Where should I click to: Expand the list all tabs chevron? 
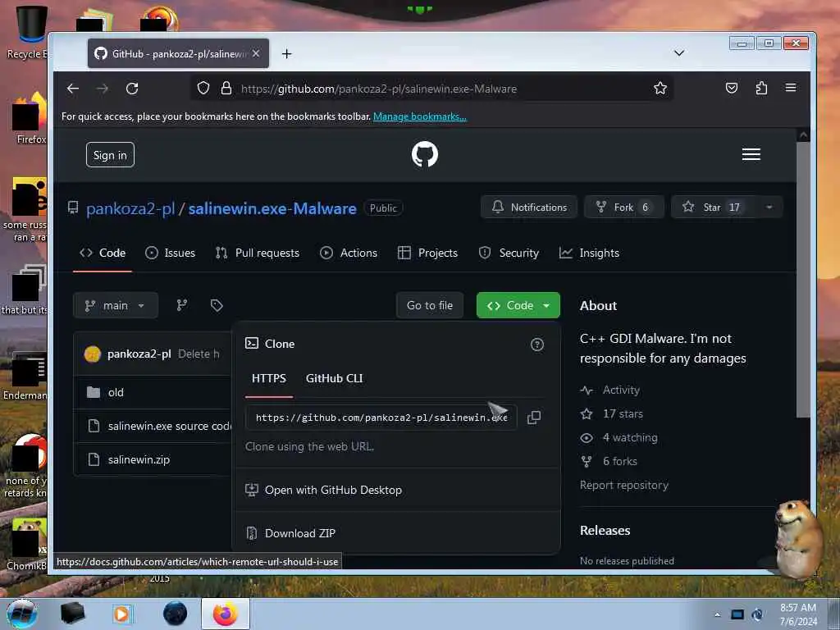pyautogui.click(x=678, y=53)
